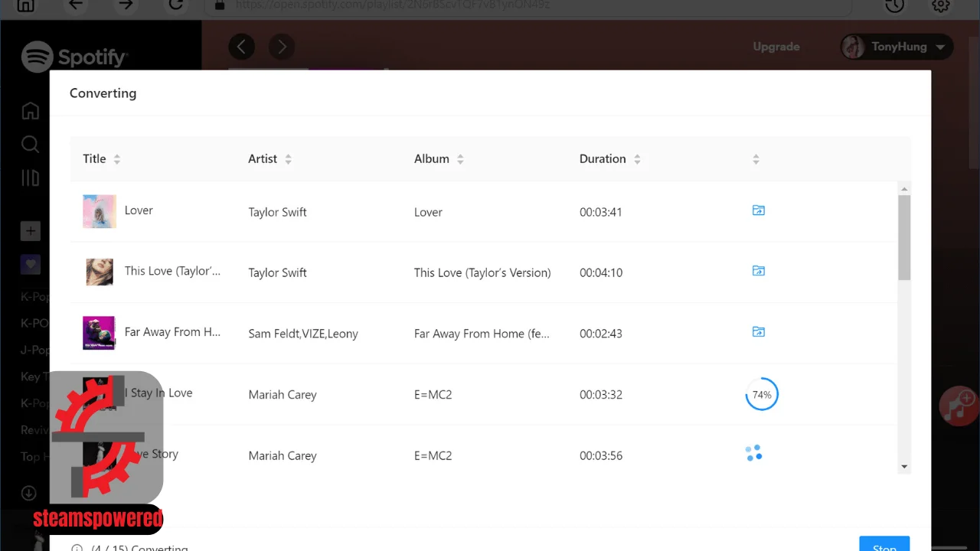Image resolution: width=980 pixels, height=551 pixels.
Task: Click the Lover album cover thumbnail
Action: click(100, 211)
